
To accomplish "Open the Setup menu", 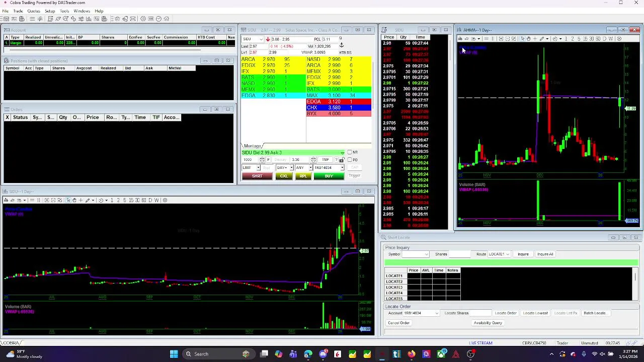I will [50, 11].
